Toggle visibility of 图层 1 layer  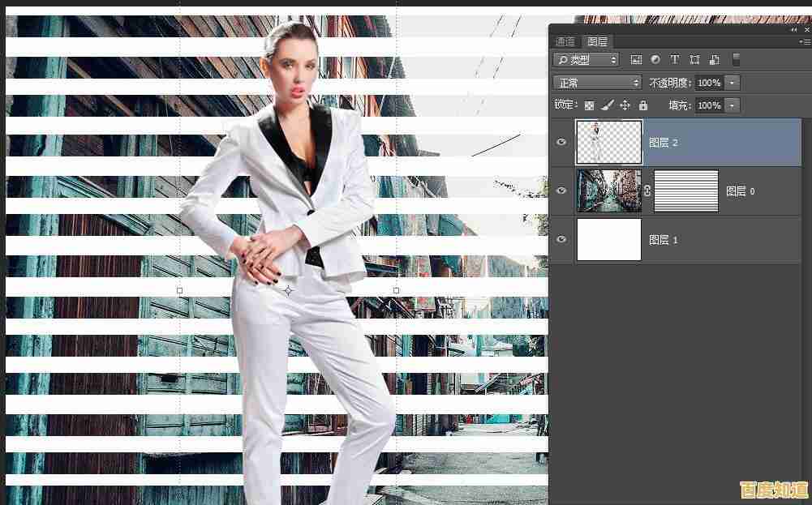pos(561,240)
